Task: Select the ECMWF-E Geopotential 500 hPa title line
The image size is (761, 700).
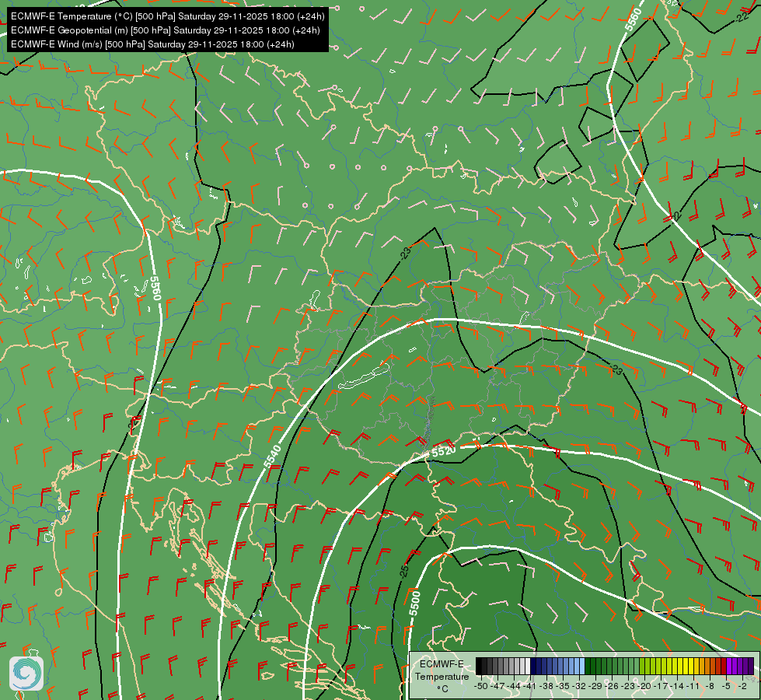Action: 165,30
